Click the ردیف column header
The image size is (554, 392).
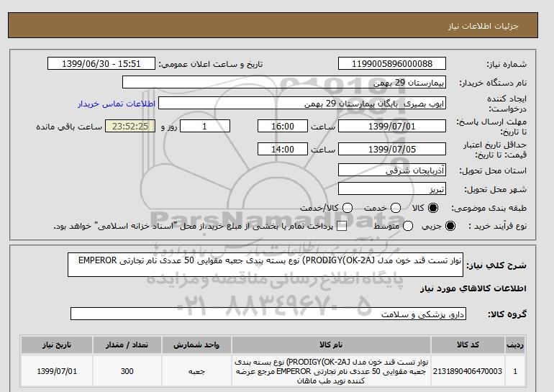[x=515, y=345]
